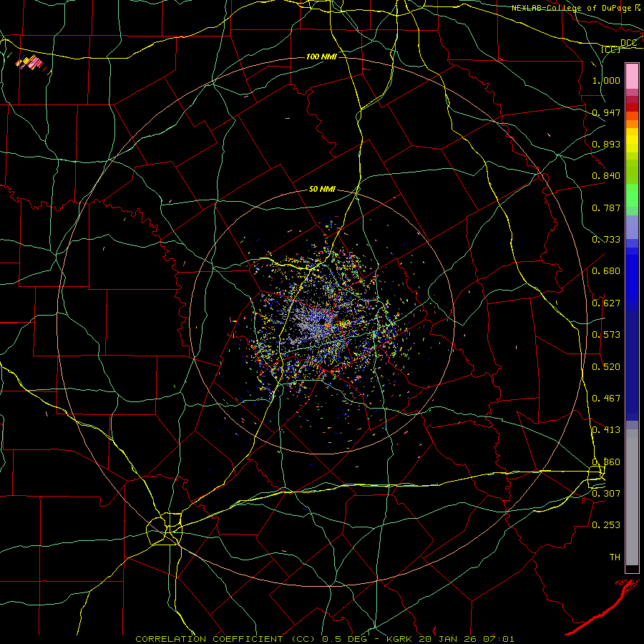
Task: Click the radar site center dot
Action: click(323, 321)
